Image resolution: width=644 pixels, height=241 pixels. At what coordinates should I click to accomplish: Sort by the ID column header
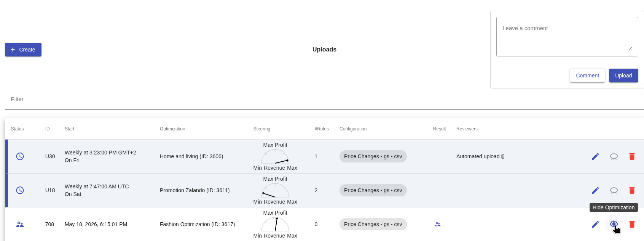[47, 129]
